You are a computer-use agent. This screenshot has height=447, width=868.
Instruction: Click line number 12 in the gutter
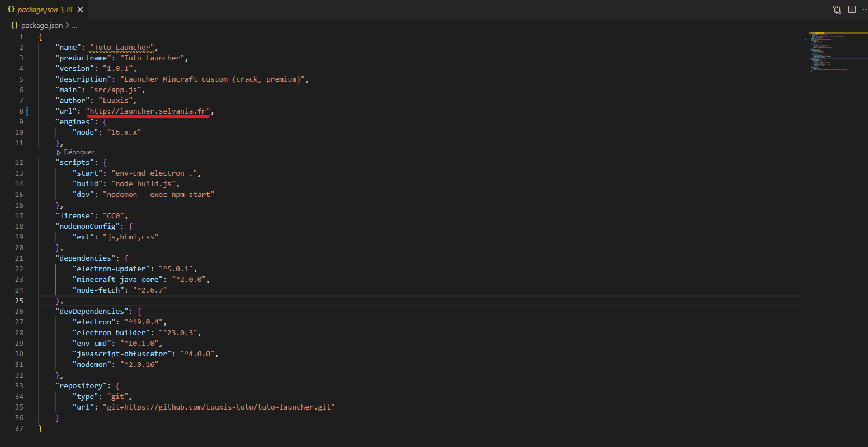tap(20, 163)
